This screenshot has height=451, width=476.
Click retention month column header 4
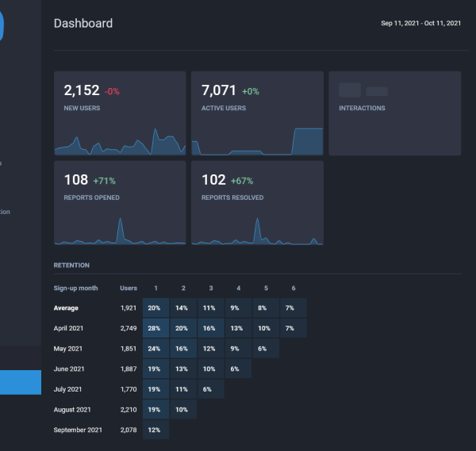coord(238,288)
